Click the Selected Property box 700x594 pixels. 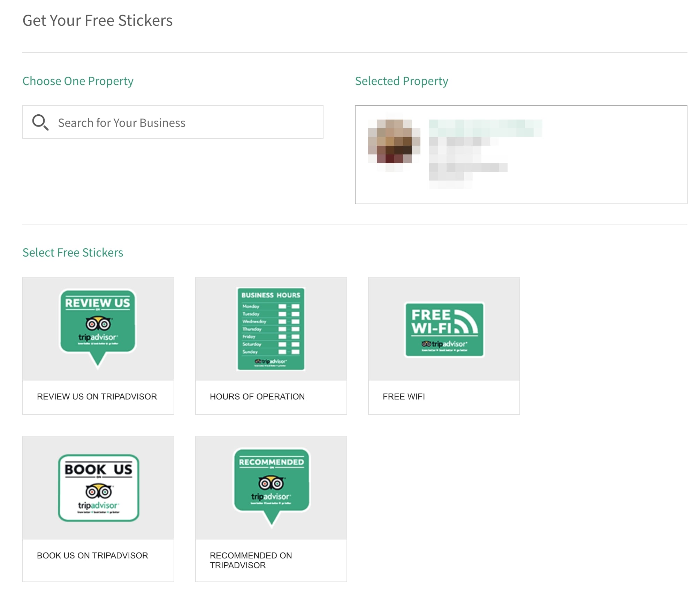click(521, 155)
